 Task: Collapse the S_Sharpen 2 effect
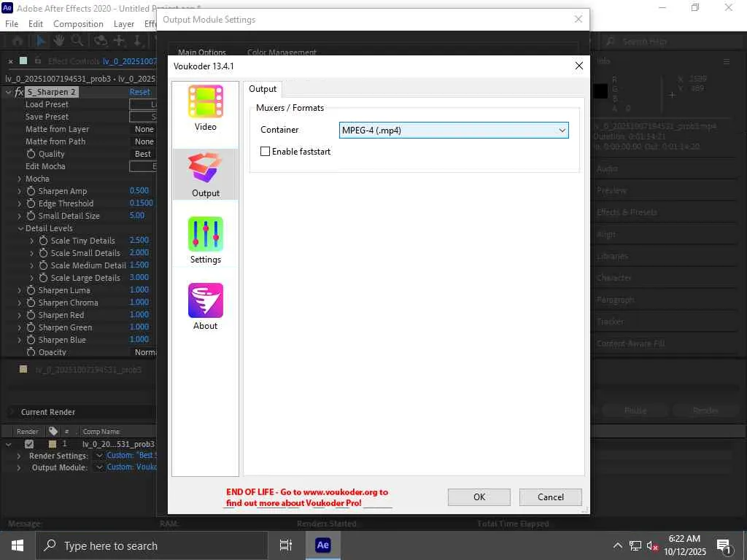(8, 92)
